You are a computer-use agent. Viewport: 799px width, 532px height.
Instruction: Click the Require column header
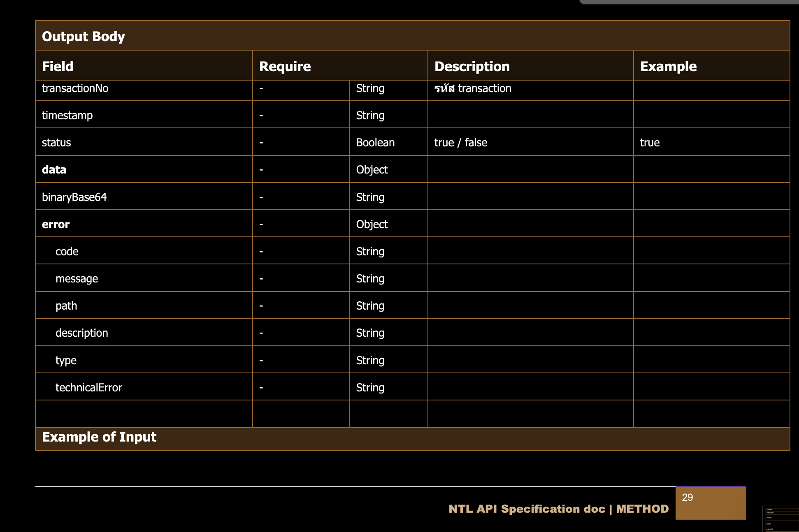[x=285, y=66]
